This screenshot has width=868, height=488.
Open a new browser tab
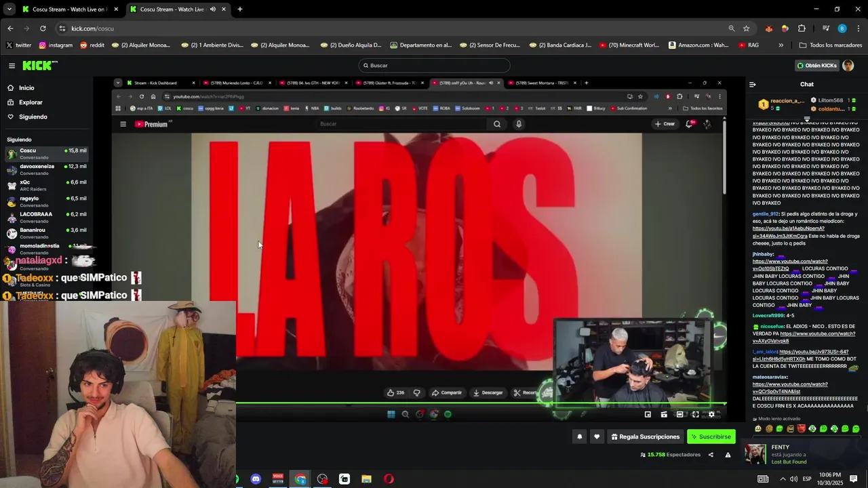tap(239, 9)
